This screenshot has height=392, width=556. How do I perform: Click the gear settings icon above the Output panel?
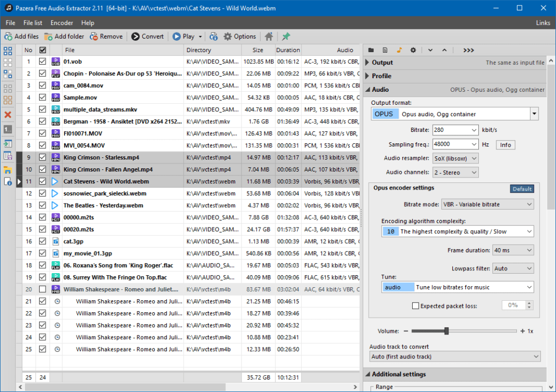click(x=412, y=49)
